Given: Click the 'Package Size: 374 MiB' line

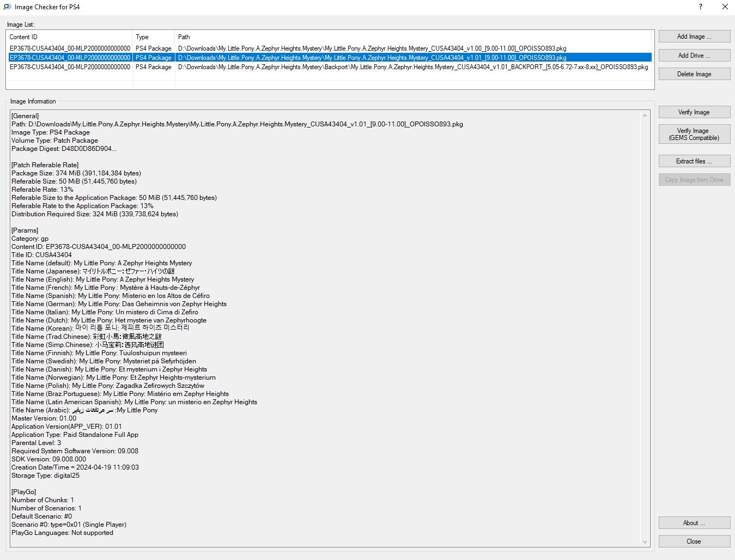Looking at the screenshot, I should 76,173.
